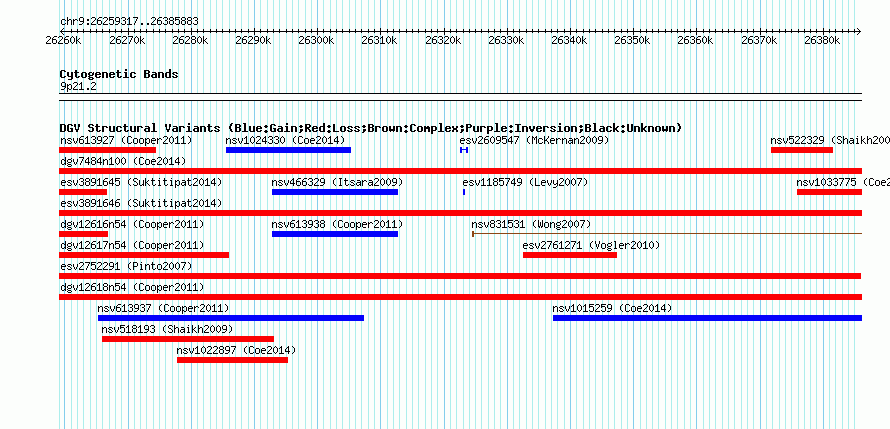The height and width of the screenshot is (429, 890).
Task: Click the nsv831531 (Wong2007) label
Action: (531, 224)
